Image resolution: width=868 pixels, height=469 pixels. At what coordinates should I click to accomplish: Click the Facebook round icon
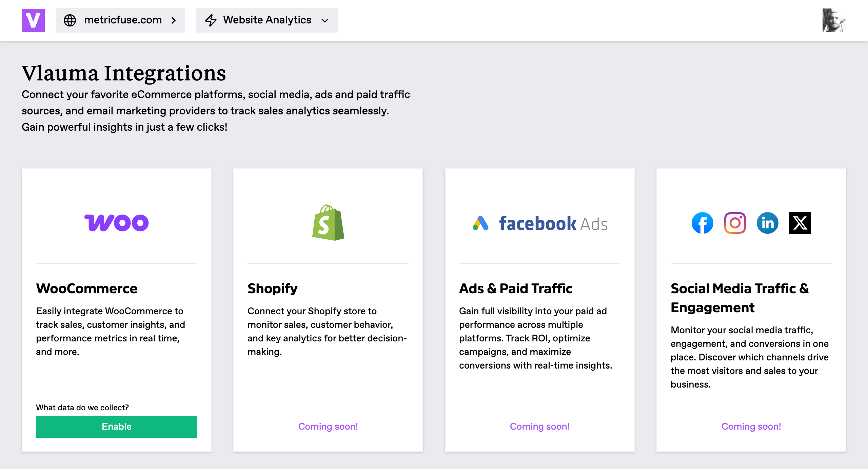coord(703,223)
